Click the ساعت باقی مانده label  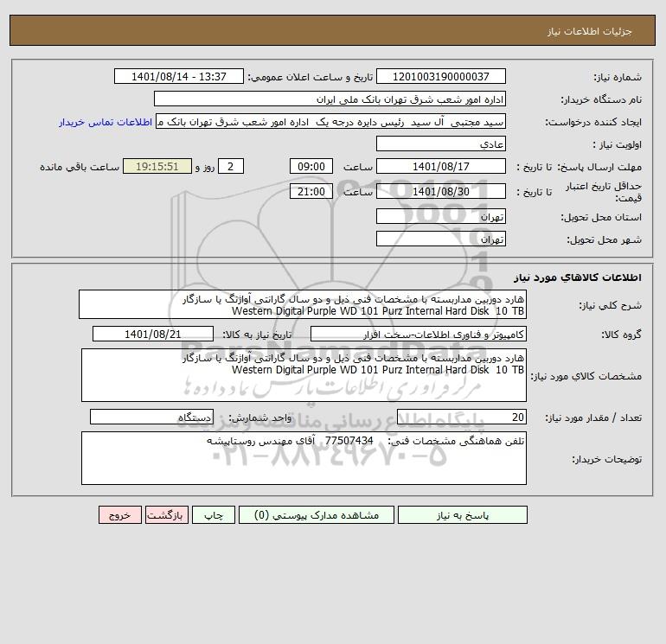(x=80, y=167)
